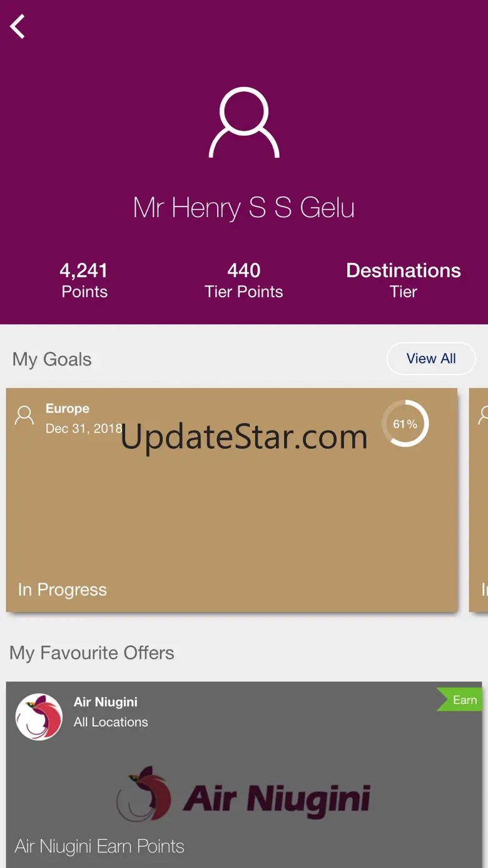Select the Destinations Tier stat
This screenshot has width=488, height=868.
coord(404,280)
